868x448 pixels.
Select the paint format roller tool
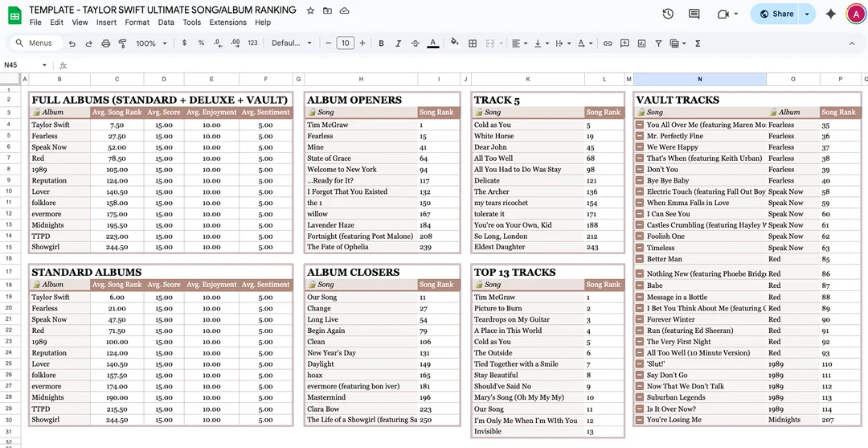click(122, 43)
